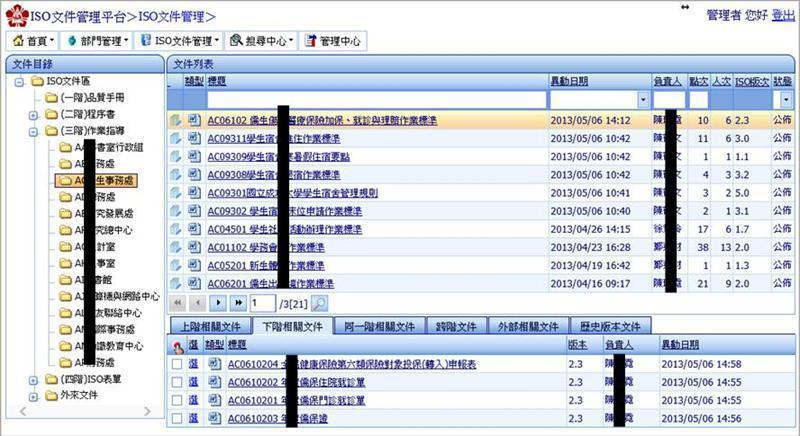The height and width of the screenshot is (436, 800).
Task: Switch to the 下階相關文件 tab
Action: 292,326
